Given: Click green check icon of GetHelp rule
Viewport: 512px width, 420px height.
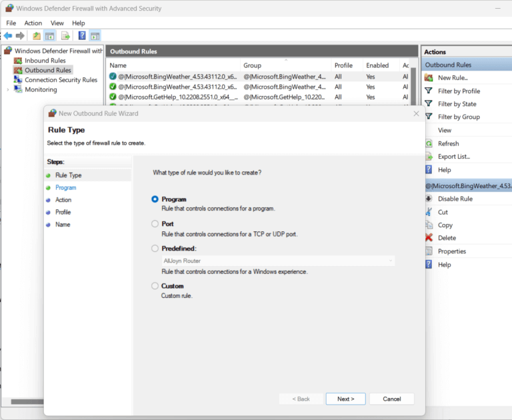Looking at the screenshot, I should pyautogui.click(x=113, y=97).
